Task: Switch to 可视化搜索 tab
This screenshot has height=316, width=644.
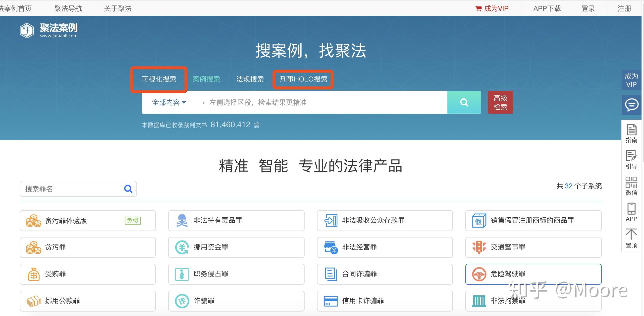Action: point(159,79)
